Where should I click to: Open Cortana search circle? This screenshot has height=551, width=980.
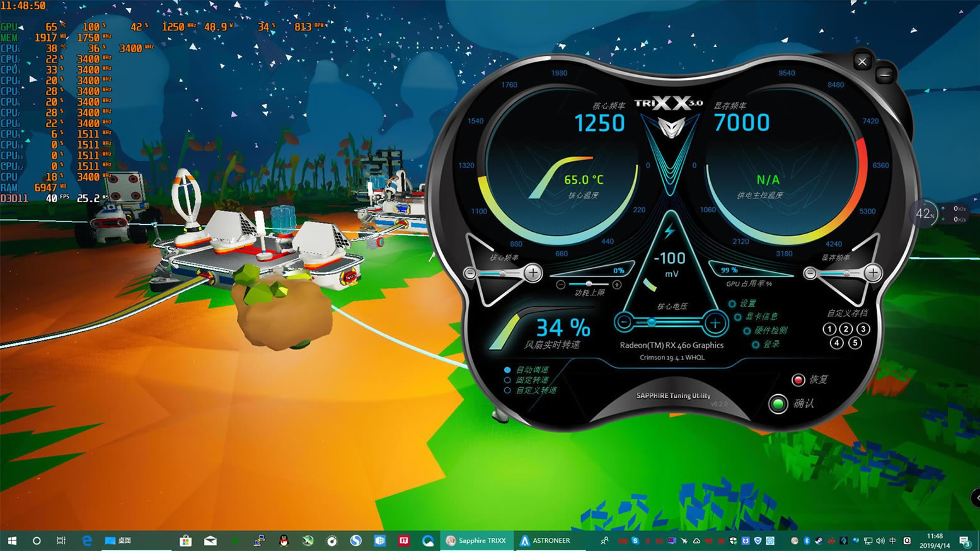pyautogui.click(x=37, y=540)
